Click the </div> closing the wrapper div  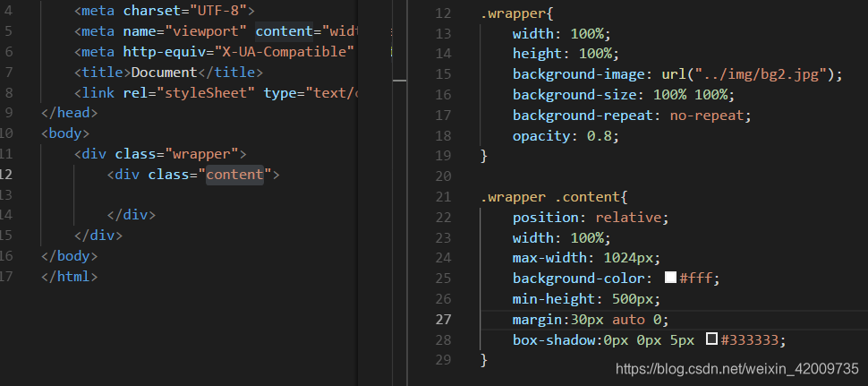(x=98, y=236)
